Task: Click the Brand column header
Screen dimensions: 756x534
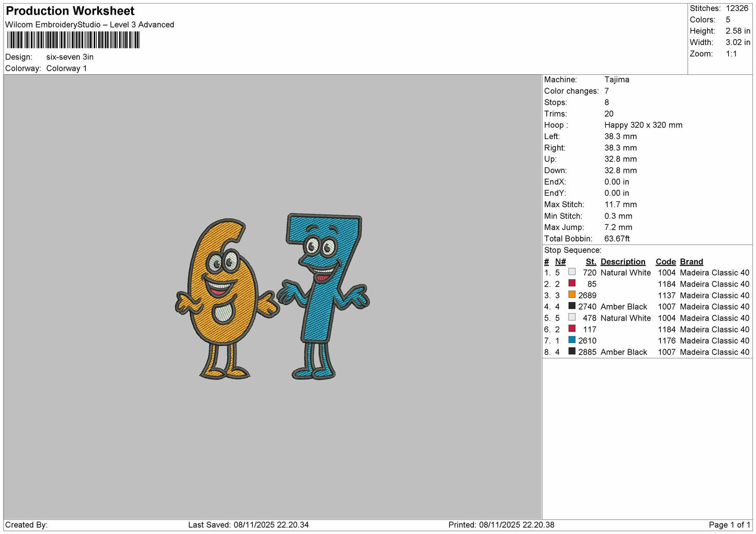Action: click(x=691, y=262)
